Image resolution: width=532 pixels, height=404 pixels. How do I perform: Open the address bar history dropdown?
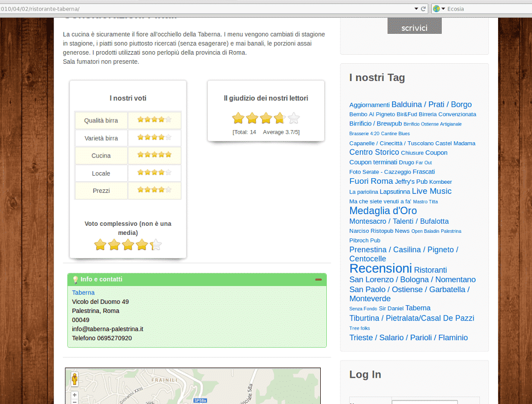(416, 9)
